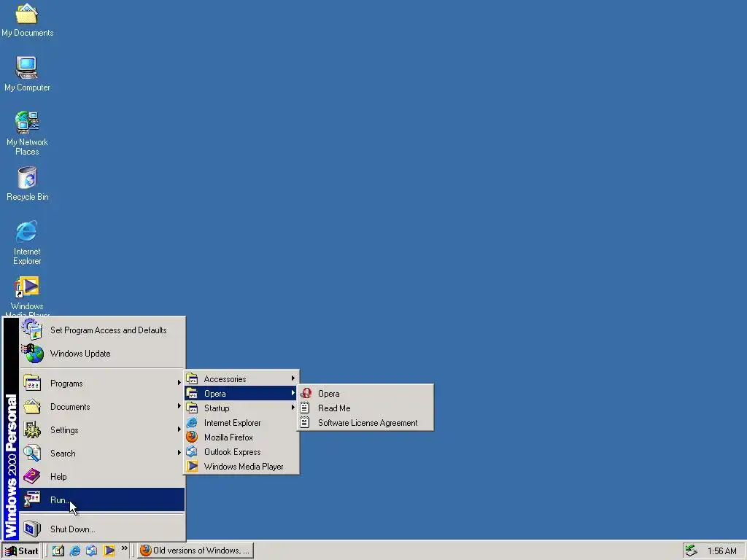Choose Windows Update from Start menu

80,354
